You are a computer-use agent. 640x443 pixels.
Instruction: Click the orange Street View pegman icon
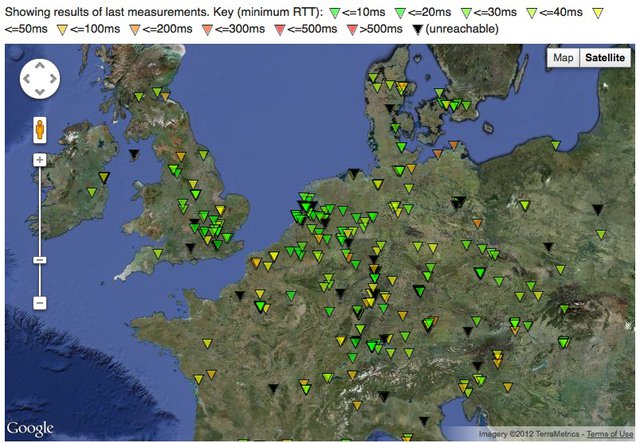40,130
